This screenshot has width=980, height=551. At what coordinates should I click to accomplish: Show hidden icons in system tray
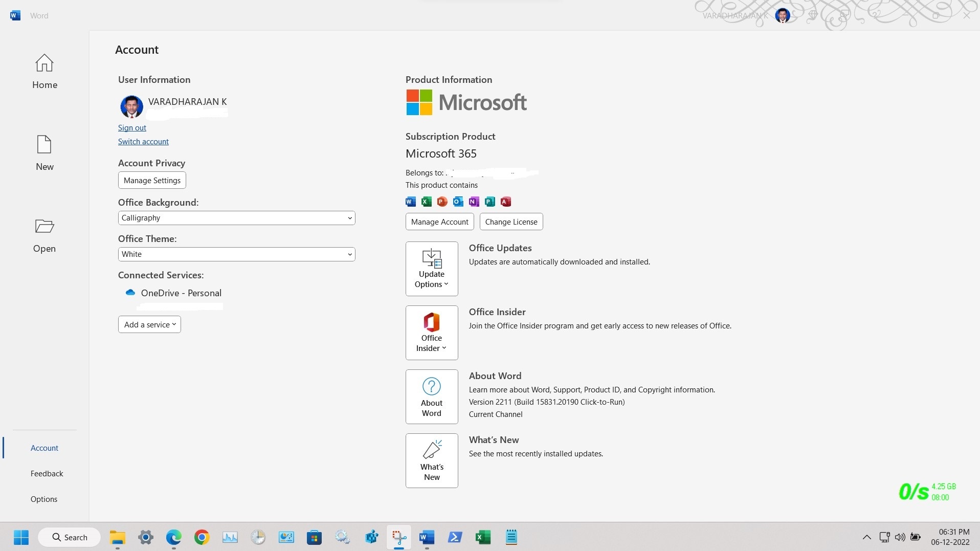(867, 537)
